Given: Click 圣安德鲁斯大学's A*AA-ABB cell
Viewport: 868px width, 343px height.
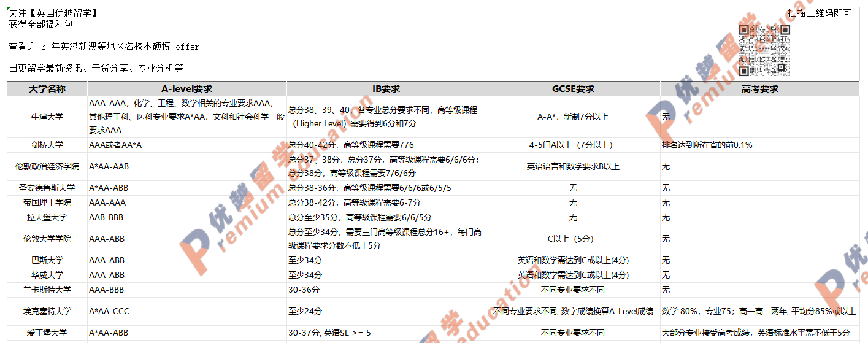Looking at the screenshot, I should (x=187, y=188).
